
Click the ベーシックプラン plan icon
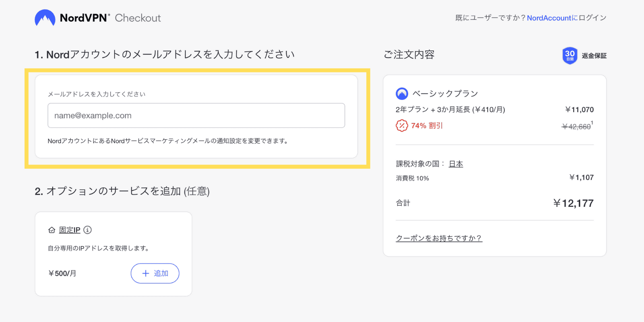(x=402, y=94)
